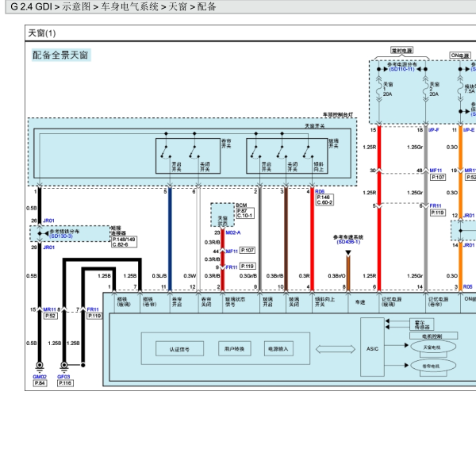Image resolution: width=476 pixels, height=476 pixels.
Task: Click the P.52 page box under MR11
Action: 51,316
